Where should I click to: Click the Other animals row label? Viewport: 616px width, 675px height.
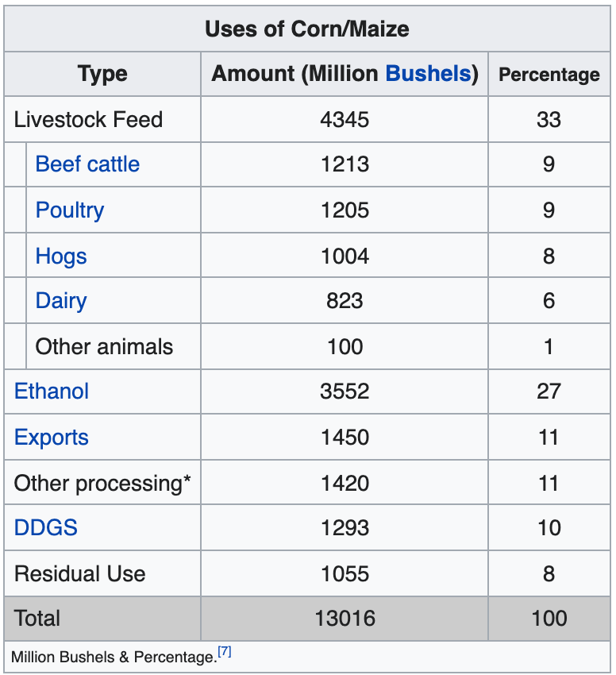(x=104, y=346)
